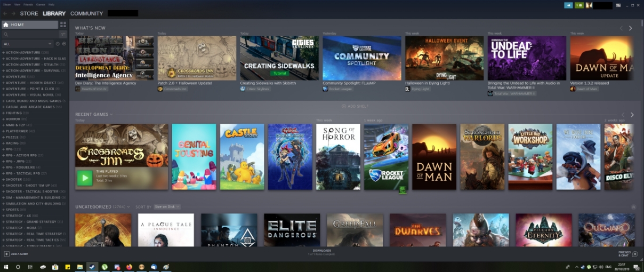Collapse Uncategorized shelf with chevron
Image resolution: width=644 pixels, height=272 pixels.
tap(633, 207)
